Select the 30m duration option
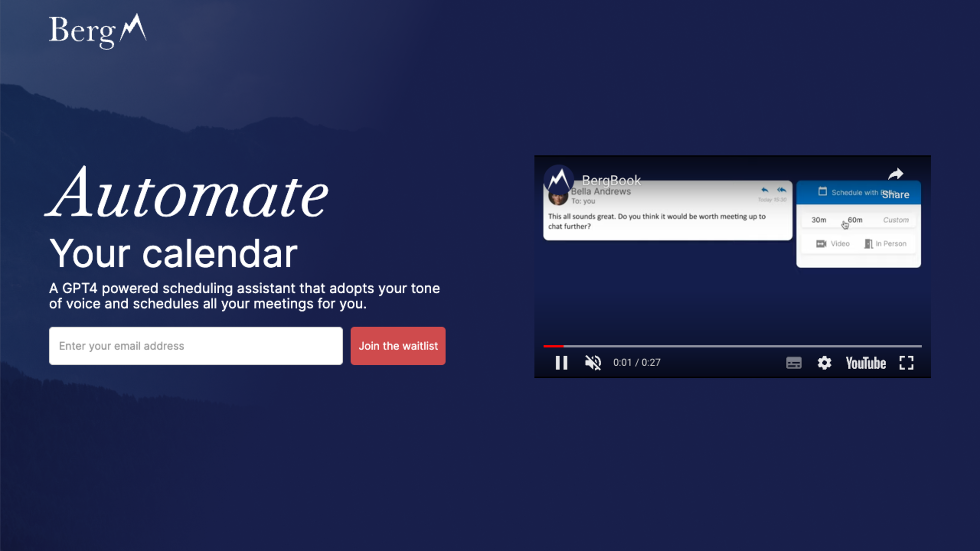Viewport: 980px width, 551px height. (819, 220)
